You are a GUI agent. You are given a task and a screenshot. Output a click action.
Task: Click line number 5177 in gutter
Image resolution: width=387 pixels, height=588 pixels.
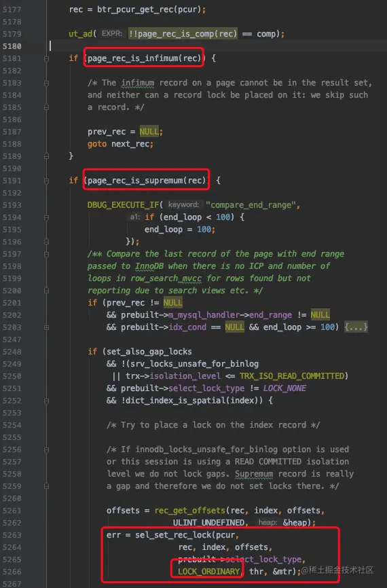12,10
